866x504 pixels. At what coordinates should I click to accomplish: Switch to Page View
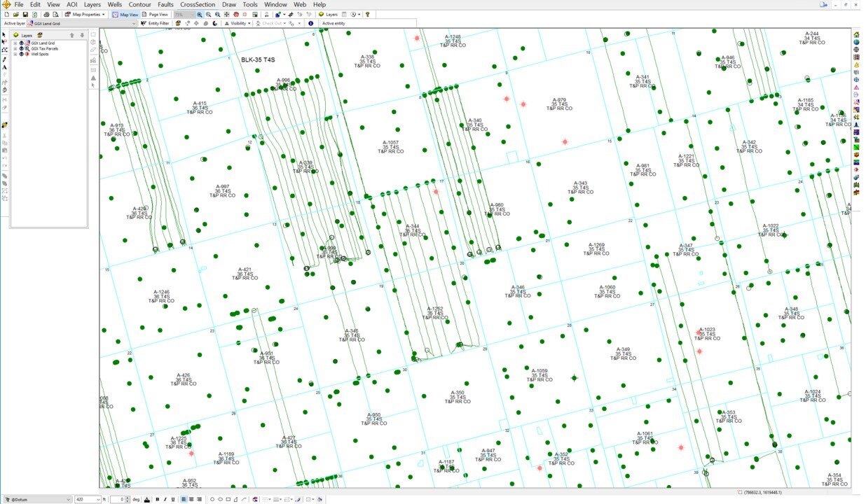click(x=156, y=14)
